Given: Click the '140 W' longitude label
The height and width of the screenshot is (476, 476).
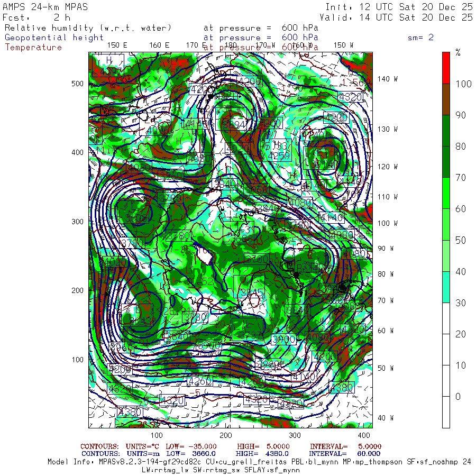Looking at the screenshot, I should (387, 79).
